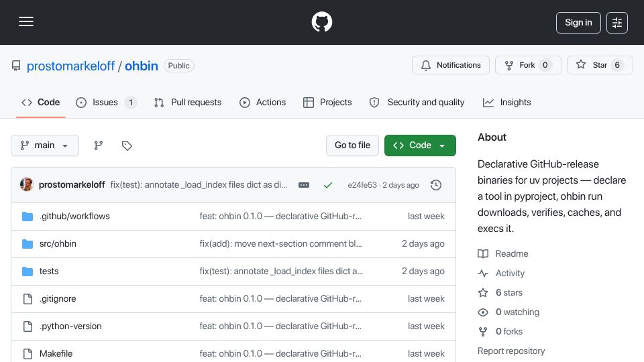Click the prostomarkeloff avatar in commit bar
This screenshot has height=362, width=644.
point(27,185)
